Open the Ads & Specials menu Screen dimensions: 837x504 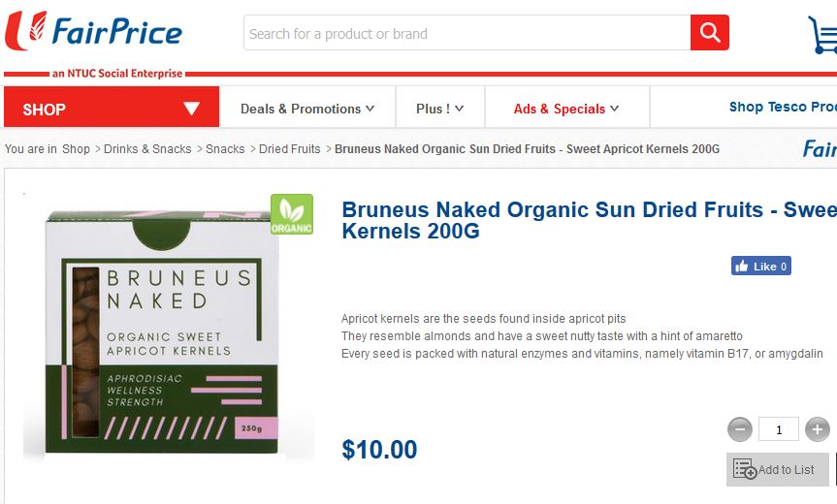click(x=566, y=109)
